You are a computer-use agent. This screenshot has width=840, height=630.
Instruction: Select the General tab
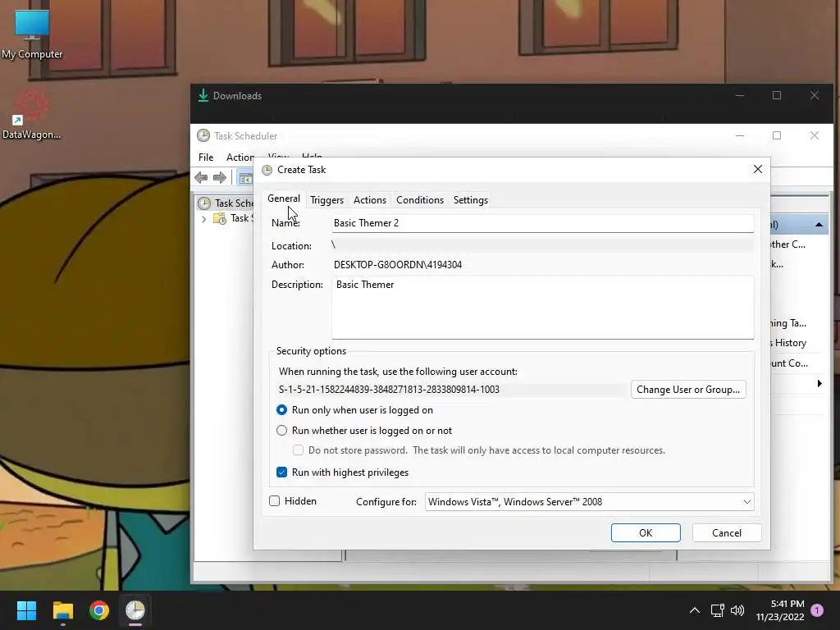pyautogui.click(x=283, y=199)
